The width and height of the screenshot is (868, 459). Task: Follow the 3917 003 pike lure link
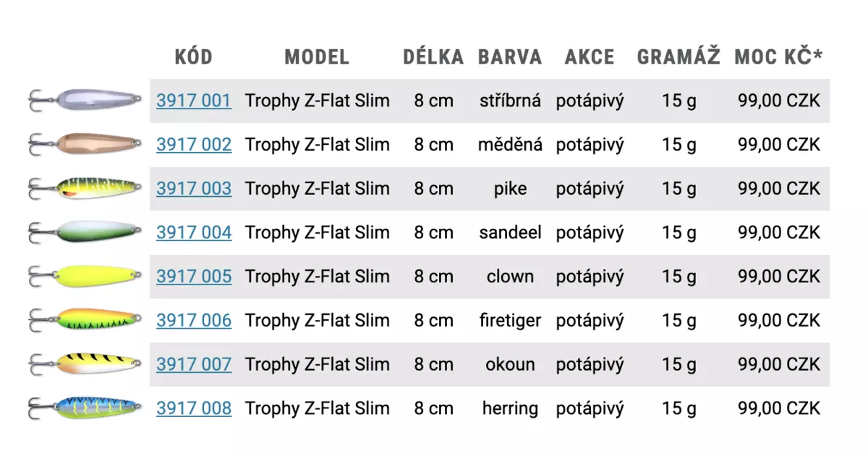click(194, 189)
